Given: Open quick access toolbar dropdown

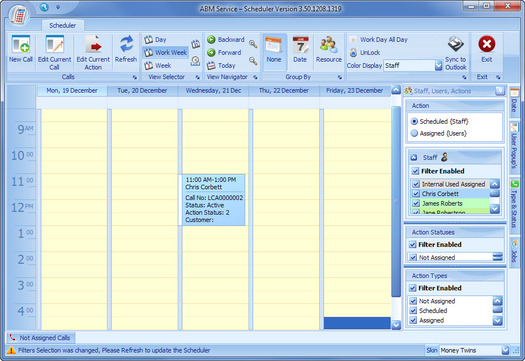Looking at the screenshot, I should tap(58, 7).
